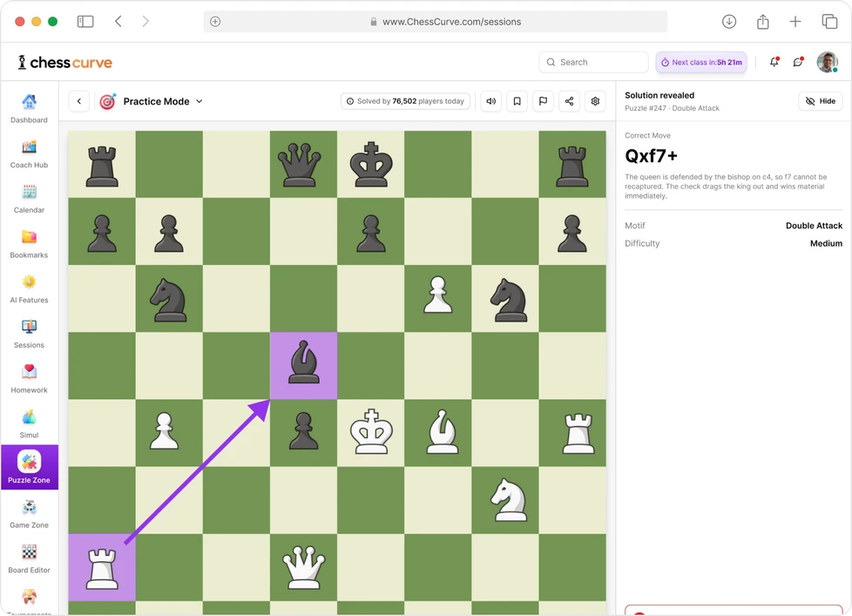Open the user profile avatar
Viewport: 852px width, 616px height.
tap(827, 62)
